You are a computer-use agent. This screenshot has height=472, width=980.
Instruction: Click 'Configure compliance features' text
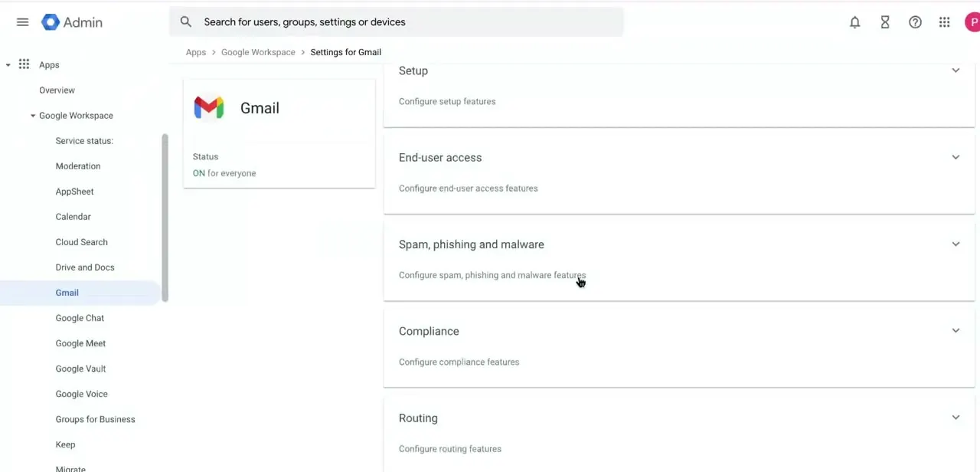click(459, 362)
